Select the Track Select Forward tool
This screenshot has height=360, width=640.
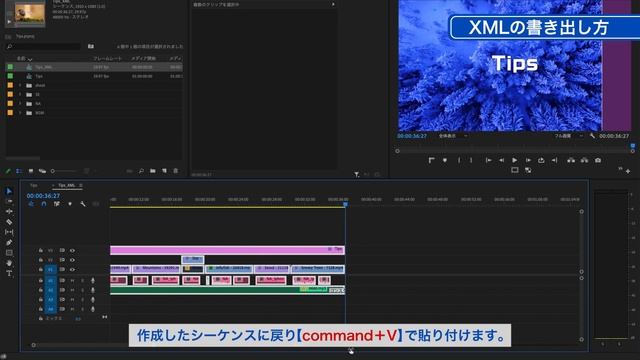(9, 201)
